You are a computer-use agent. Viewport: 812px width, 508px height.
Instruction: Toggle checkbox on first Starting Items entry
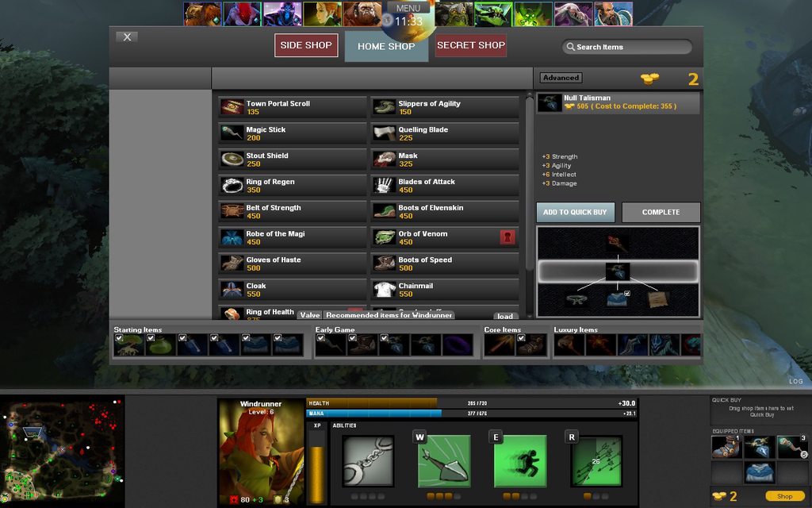[119, 338]
